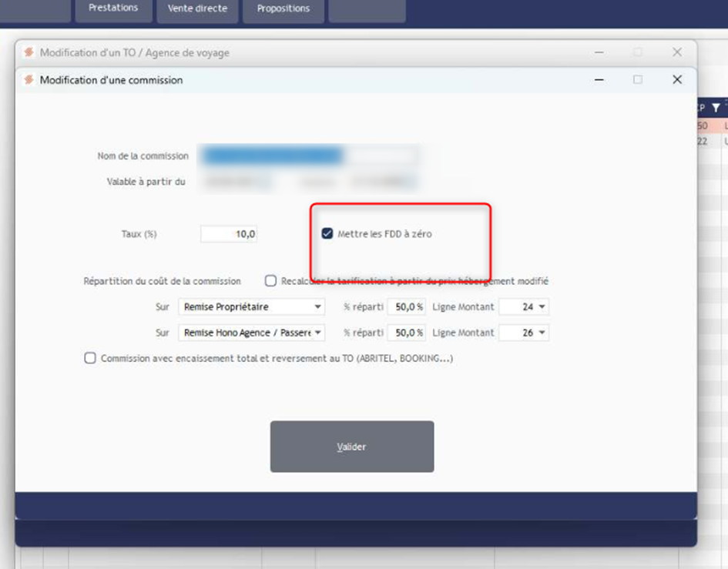The image size is (728, 569).
Task: Click the funnel filter icon in grid header
Action: point(716,109)
